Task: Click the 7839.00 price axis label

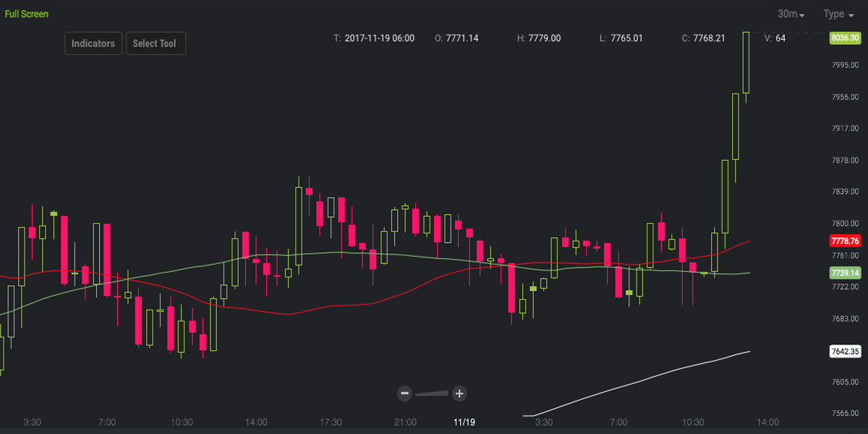Action: pos(845,192)
